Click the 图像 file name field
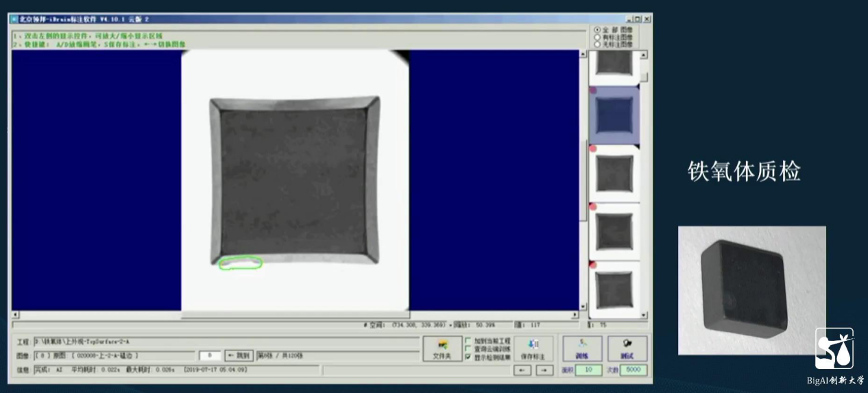 click(114, 355)
